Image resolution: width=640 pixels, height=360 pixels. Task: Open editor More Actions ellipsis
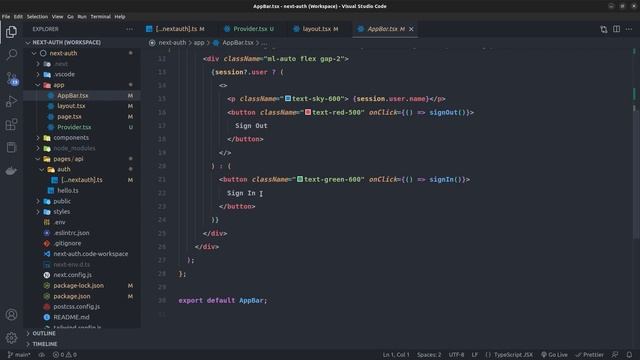click(629, 29)
